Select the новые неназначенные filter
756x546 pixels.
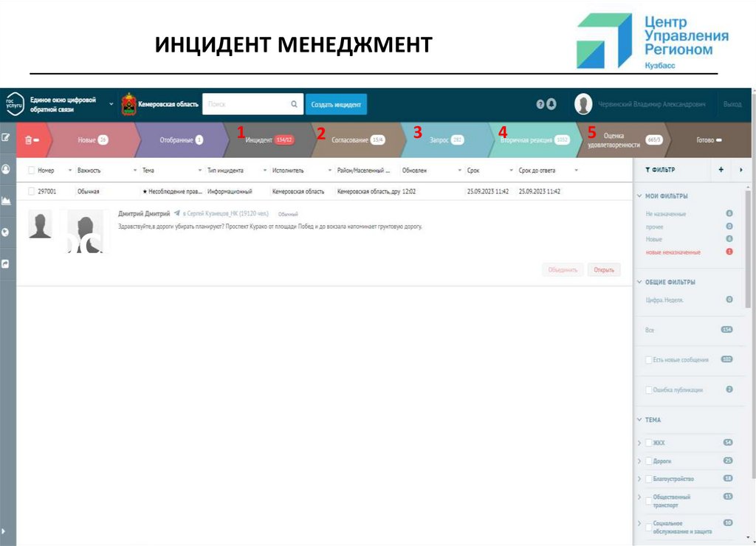click(673, 252)
